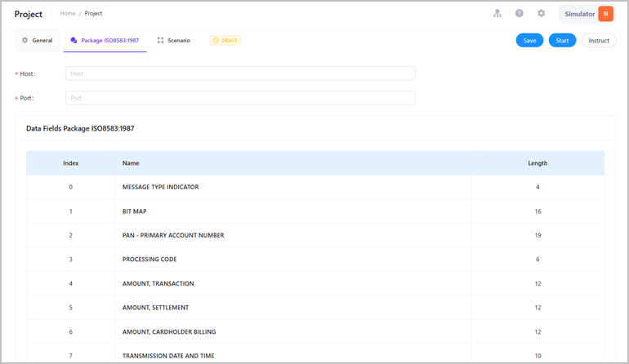Select the Package ISO8583:1987 tab
Image resolution: width=629 pixels, height=364 pixels.
pyautogui.click(x=105, y=40)
